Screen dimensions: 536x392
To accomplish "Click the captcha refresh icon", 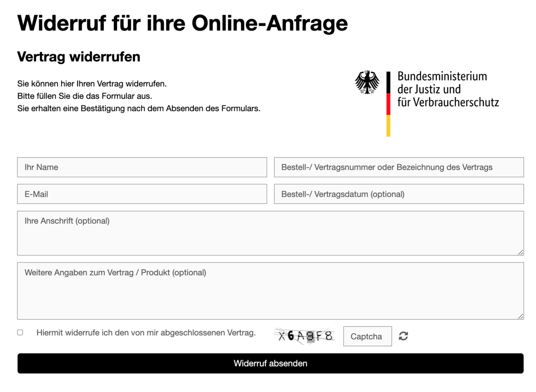I will tap(403, 336).
